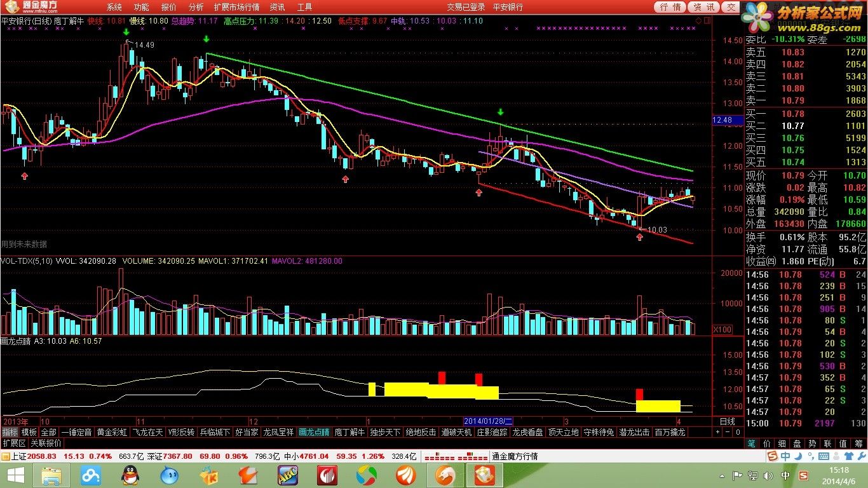868x488 pixels.
Task: Switch to the 飞龙在天 indicator tab
Action: point(147,432)
